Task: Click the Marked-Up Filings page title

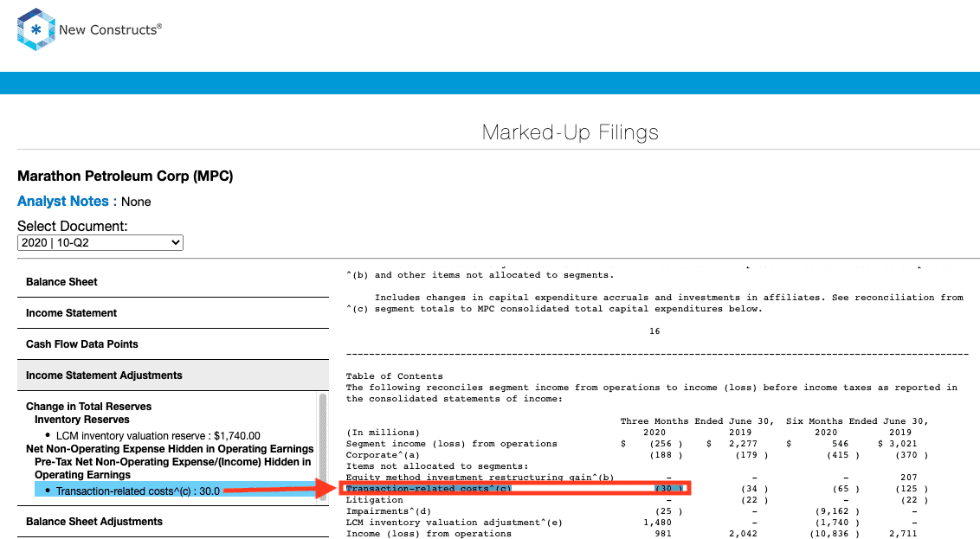Action: pos(570,132)
